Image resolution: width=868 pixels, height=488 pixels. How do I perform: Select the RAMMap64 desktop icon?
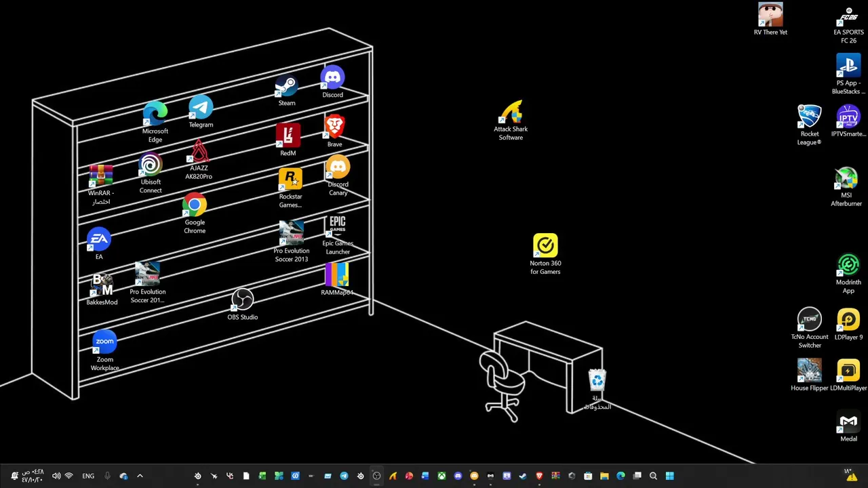pyautogui.click(x=337, y=280)
